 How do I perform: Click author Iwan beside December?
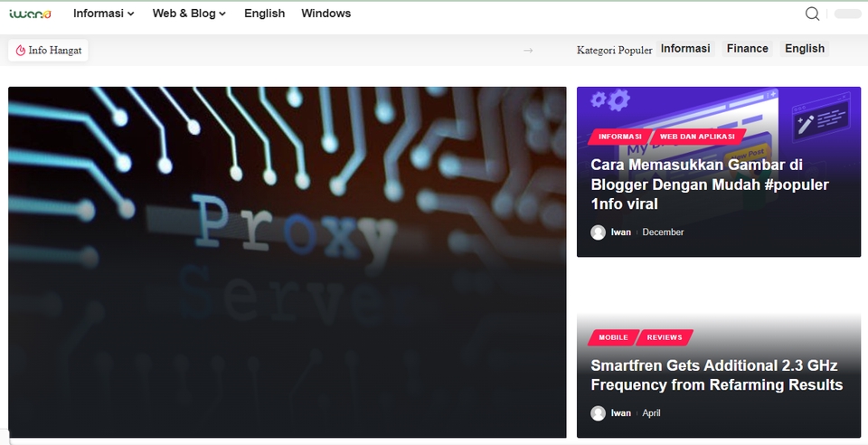[620, 232]
